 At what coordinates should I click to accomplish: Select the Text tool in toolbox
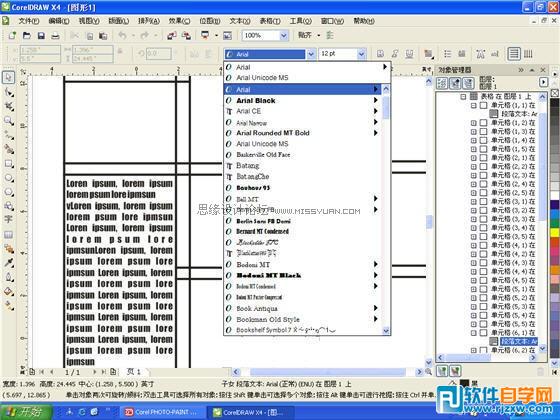[9, 219]
